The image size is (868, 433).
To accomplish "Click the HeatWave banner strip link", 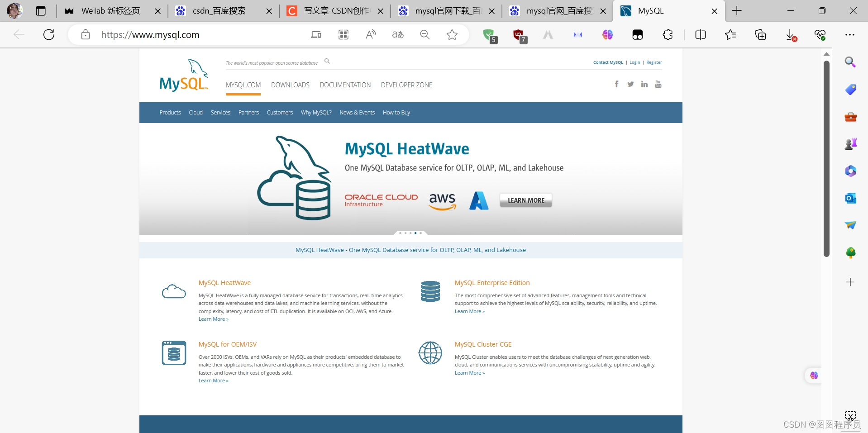I will 410,250.
